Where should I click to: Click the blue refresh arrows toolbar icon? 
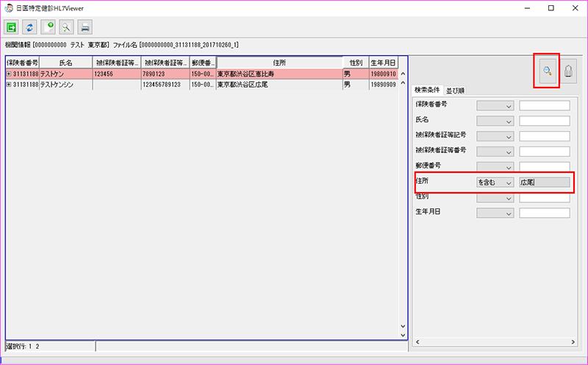[x=30, y=27]
